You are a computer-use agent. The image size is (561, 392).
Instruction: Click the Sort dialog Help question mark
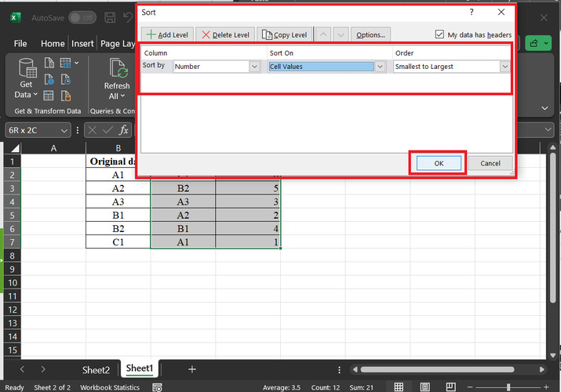point(472,12)
